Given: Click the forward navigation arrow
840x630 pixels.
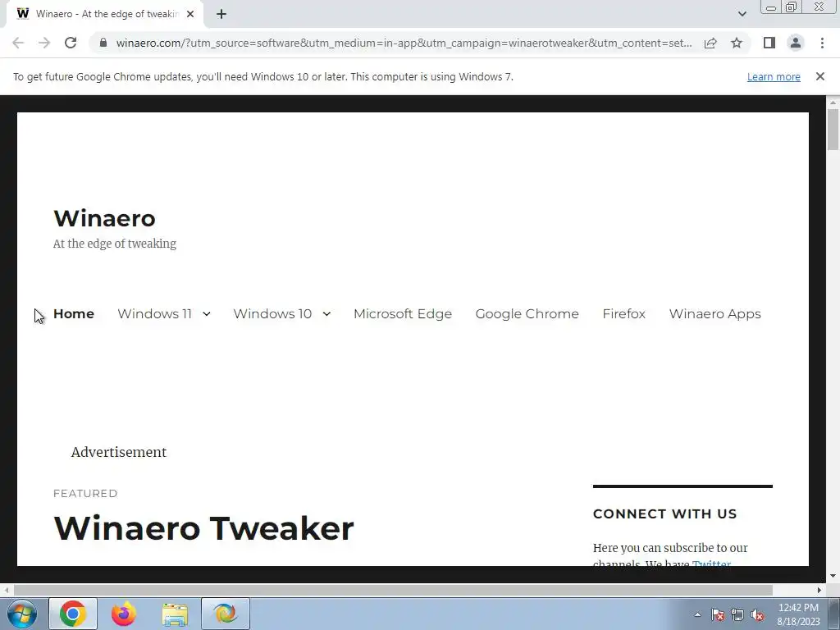Looking at the screenshot, I should (x=44, y=43).
